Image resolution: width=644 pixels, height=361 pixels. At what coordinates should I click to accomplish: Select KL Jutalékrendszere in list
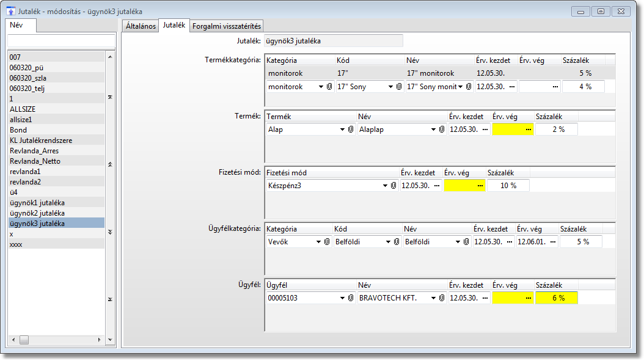56,140
